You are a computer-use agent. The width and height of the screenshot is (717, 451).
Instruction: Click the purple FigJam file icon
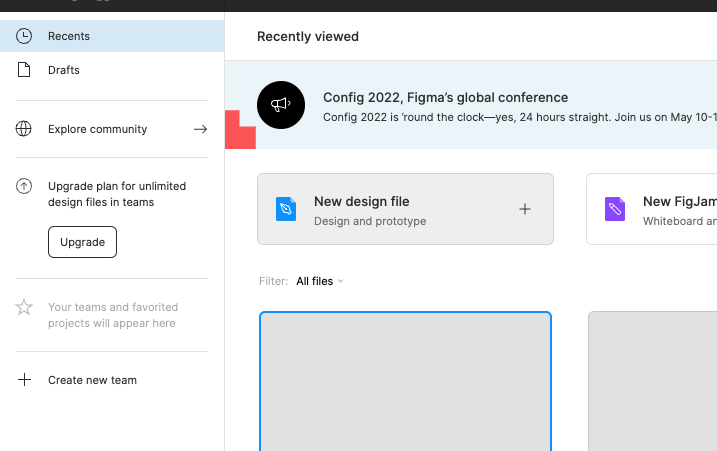[615, 209]
